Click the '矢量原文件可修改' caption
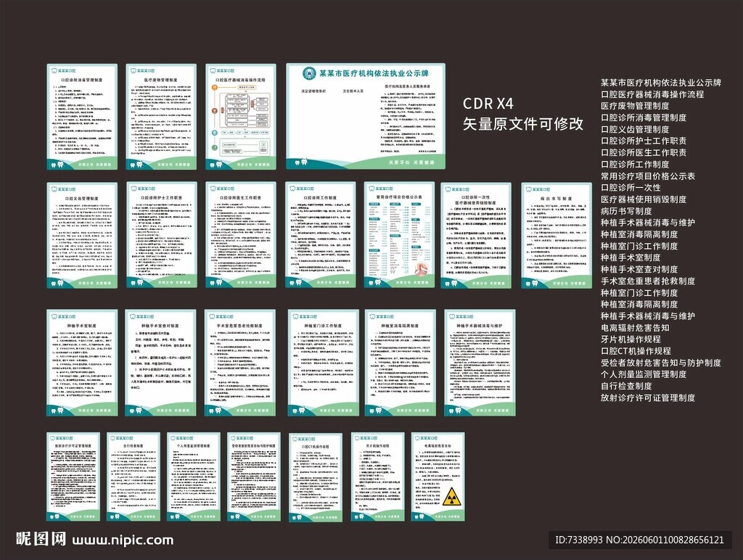 click(522, 124)
